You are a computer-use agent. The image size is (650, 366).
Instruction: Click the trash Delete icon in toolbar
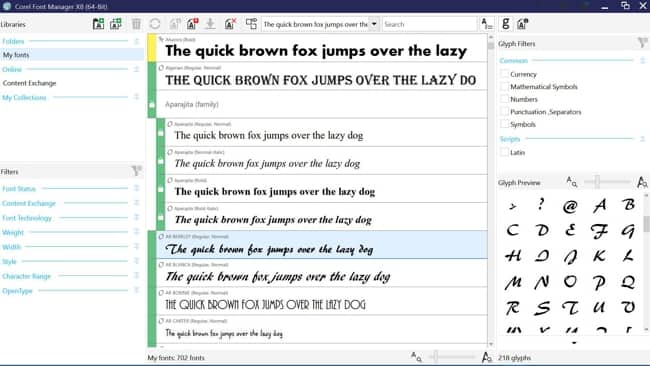(x=136, y=24)
